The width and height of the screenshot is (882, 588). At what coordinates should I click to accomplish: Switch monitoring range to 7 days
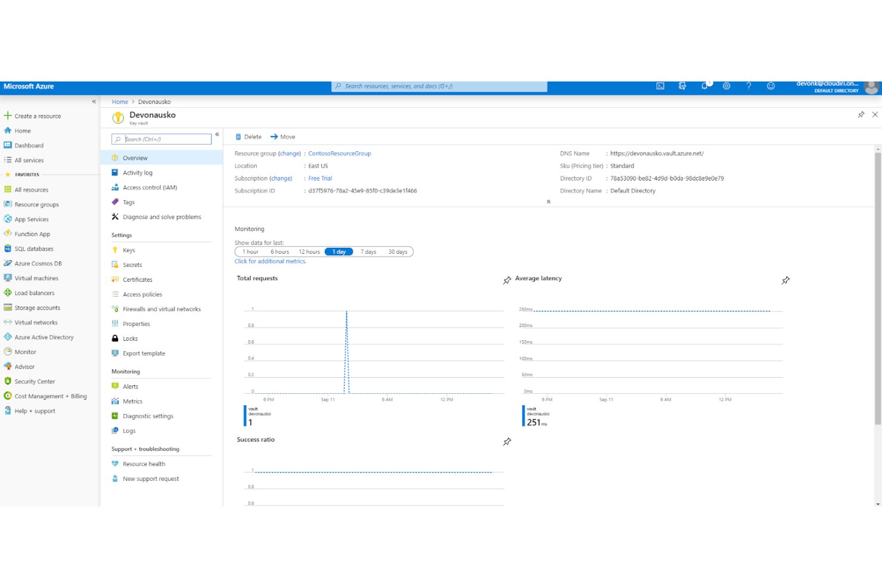(368, 251)
